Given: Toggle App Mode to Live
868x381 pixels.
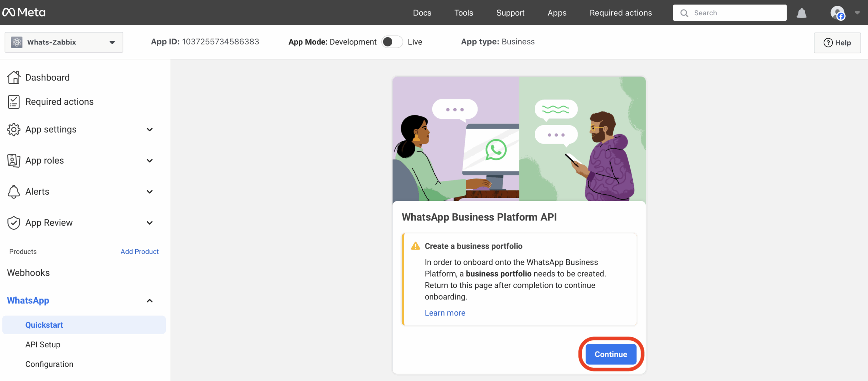Looking at the screenshot, I should pos(392,42).
